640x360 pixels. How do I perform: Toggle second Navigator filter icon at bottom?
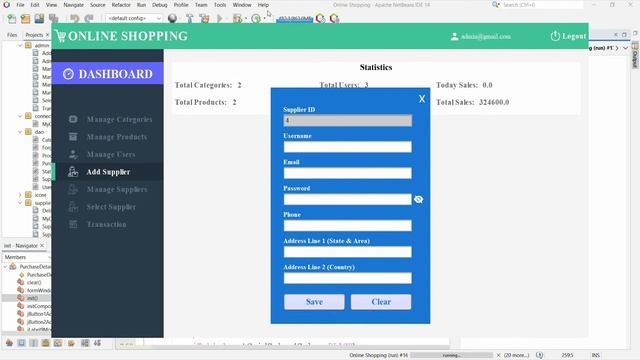pos(21,343)
